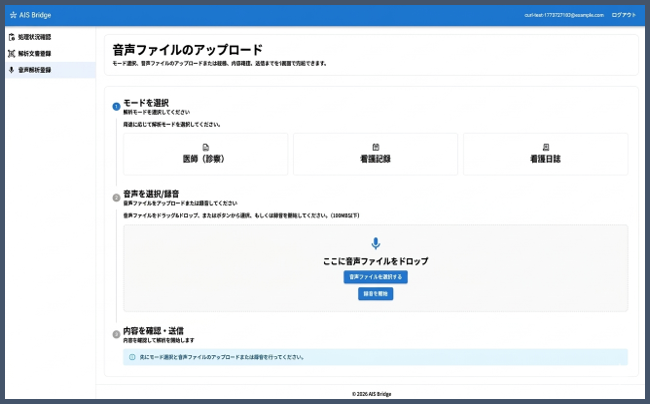Viewport: 650px width, 404px height.
Task: Click the icon above 看護記録
Action: pos(376,147)
